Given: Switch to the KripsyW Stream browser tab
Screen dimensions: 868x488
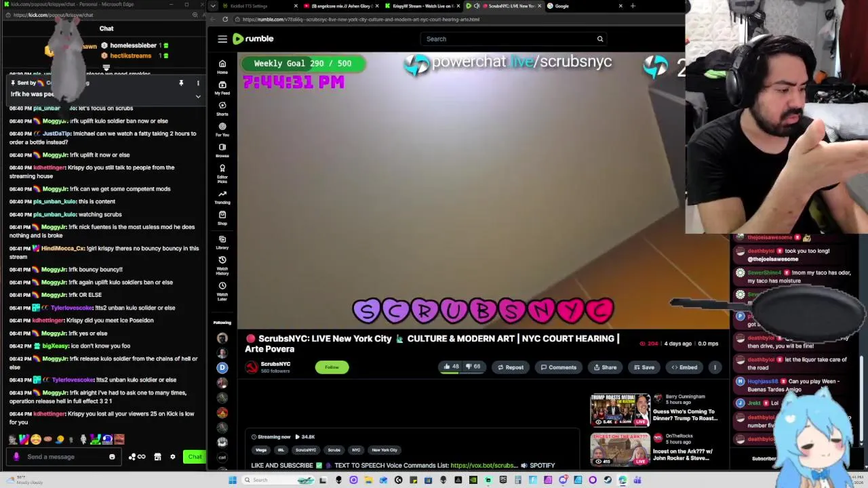Looking at the screenshot, I should [x=422, y=6].
